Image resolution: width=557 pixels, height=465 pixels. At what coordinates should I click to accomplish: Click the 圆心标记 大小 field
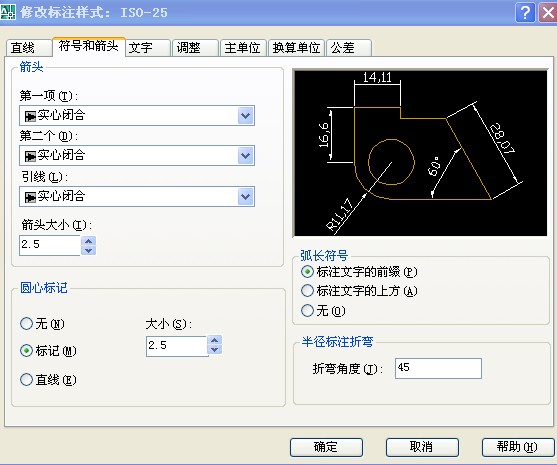pyautogui.click(x=177, y=346)
